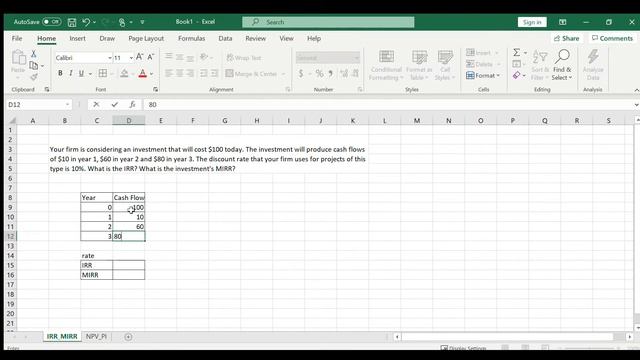Toggle Italic formatting

point(71,73)
